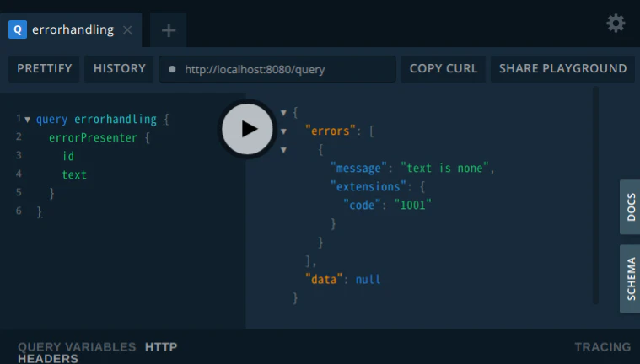The height and width of the screenshot is (364, 640).
Task: Click the "text is none" value
Action: (x=445, y=169)
